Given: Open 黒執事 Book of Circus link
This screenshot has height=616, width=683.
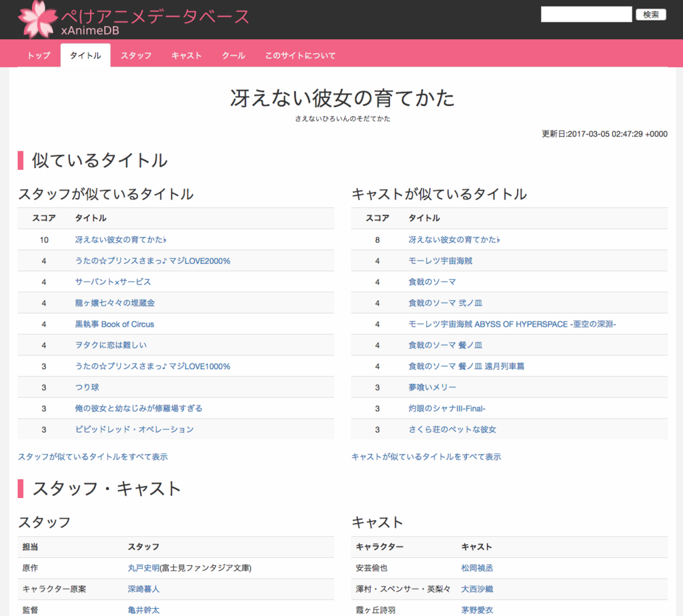Looking at the screenshot, I should tap(114, 324).
